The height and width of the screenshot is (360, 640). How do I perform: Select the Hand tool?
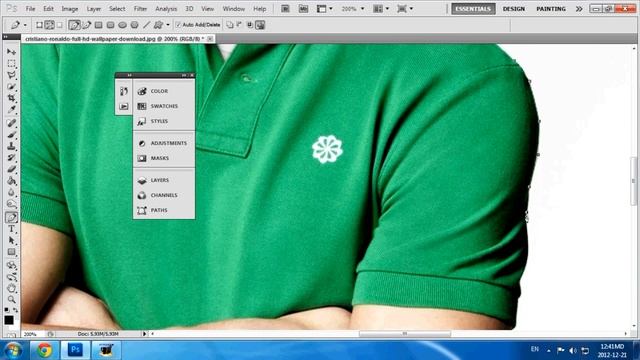tap(11, 288)
